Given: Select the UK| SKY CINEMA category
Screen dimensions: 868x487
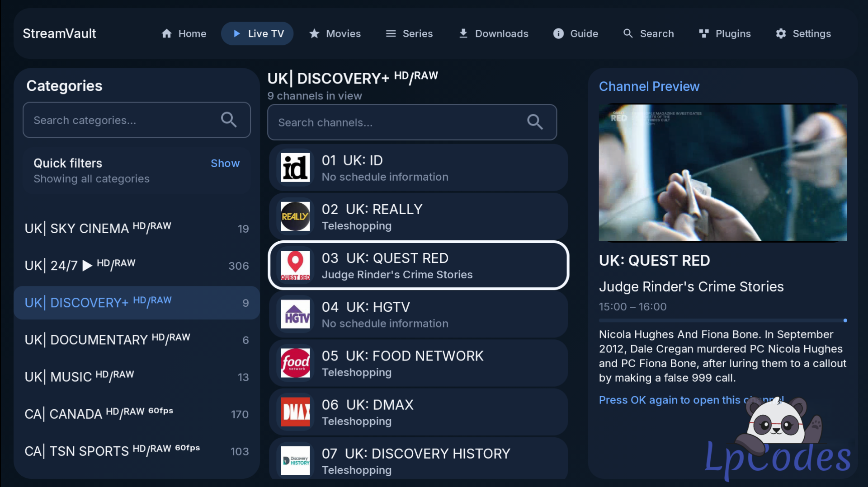Looking at the screenshot, I should point(137,229).
